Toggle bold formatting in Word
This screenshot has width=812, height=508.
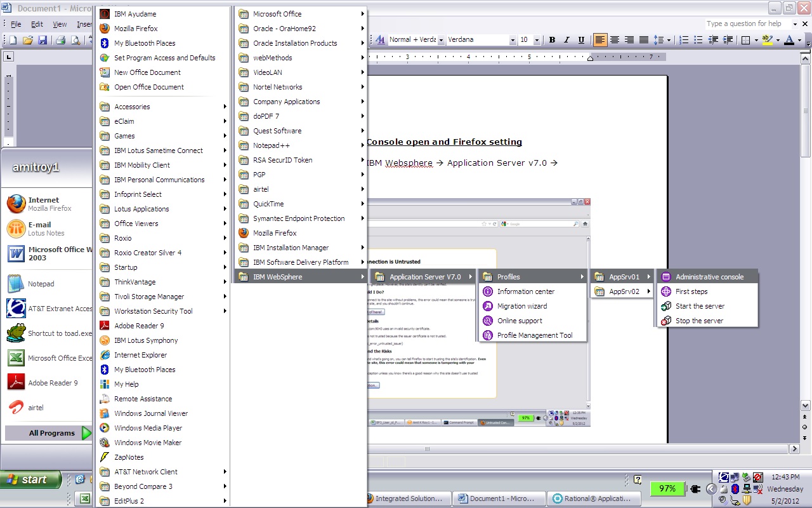[x=551, y=39]
